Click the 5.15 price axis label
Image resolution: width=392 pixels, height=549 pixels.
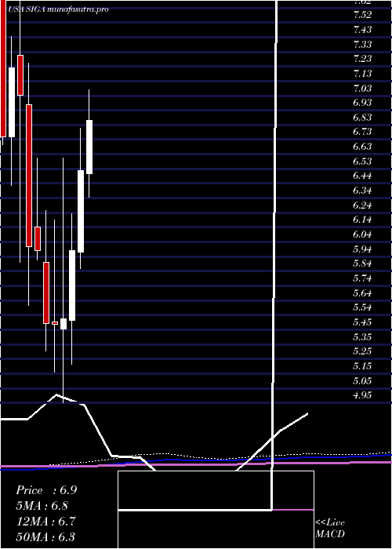click(x=362, y=366)
